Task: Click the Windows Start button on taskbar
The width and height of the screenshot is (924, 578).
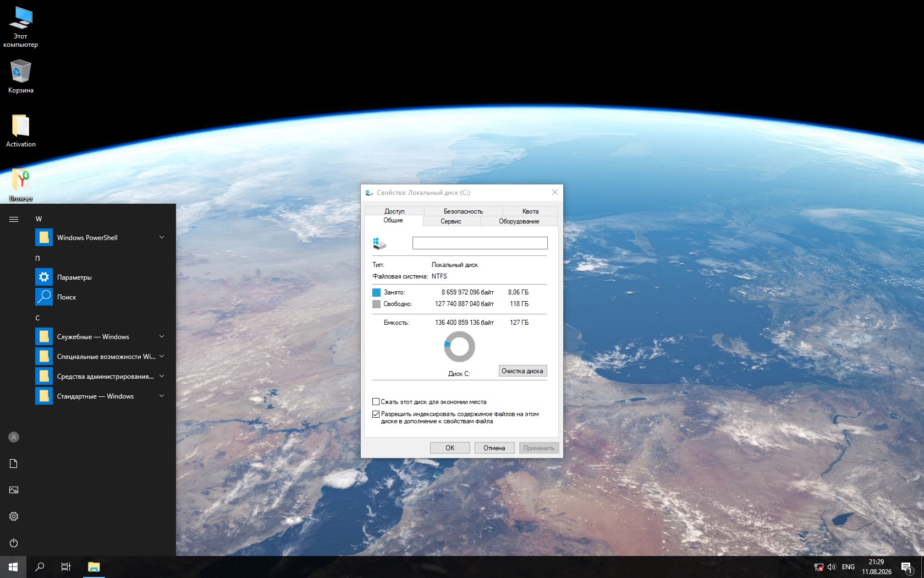Action: tap(13, 567)
